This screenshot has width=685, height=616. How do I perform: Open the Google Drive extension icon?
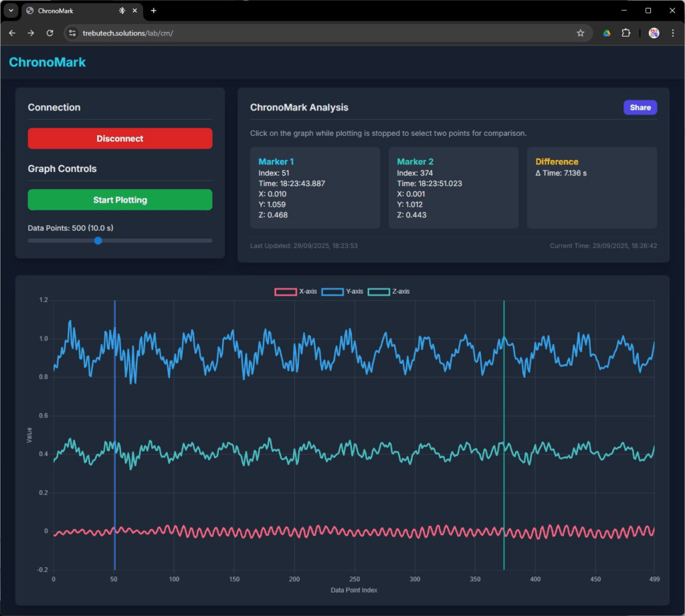[607, 33]
